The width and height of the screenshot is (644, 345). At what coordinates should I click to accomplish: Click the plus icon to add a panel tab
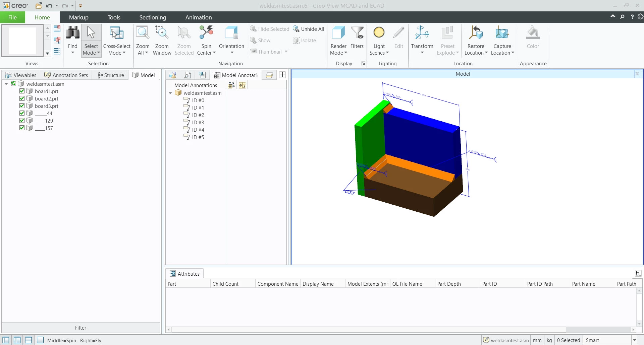click(x=282, y=75)
